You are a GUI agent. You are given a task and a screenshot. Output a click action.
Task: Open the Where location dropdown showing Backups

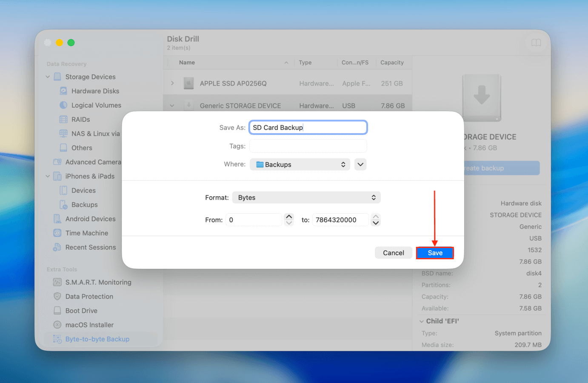[300, 164]
